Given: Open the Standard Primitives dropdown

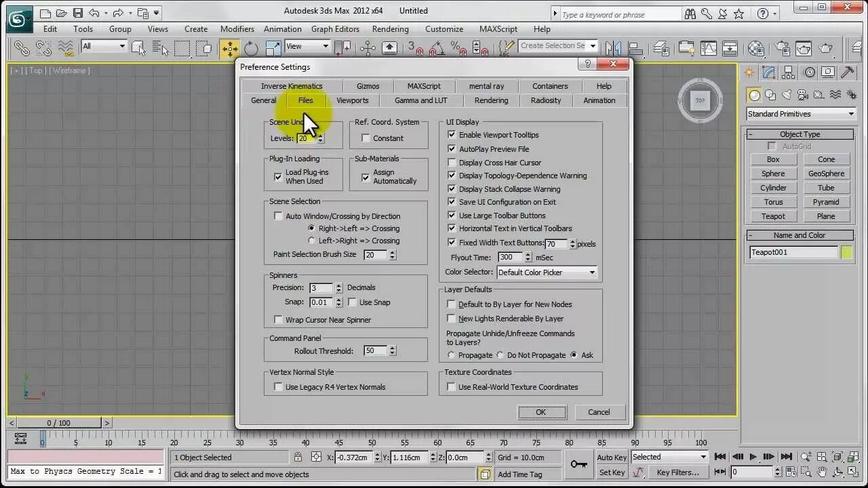Looking at the screenshot, I should point(800,114).
